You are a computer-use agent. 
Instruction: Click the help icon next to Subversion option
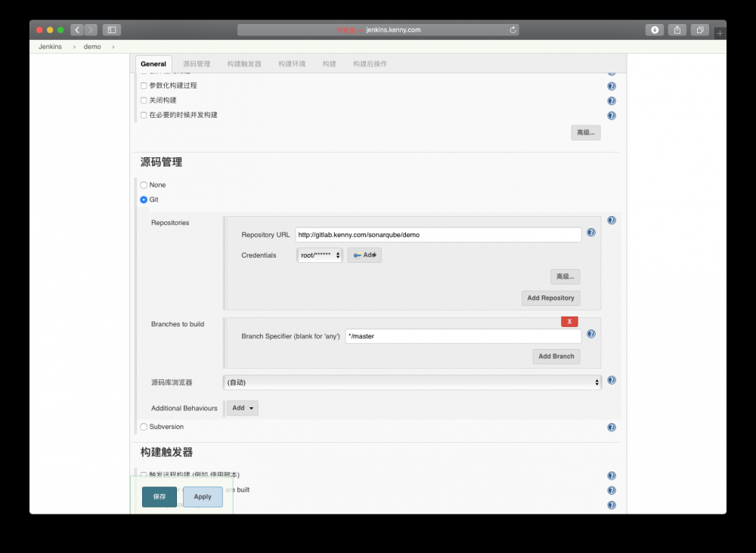pos(611,427)
